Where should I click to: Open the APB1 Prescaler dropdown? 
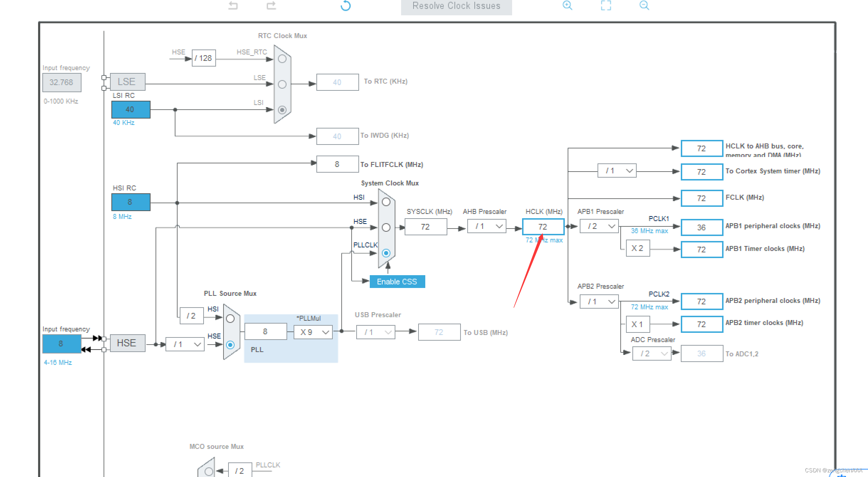(x=599, y=226)
